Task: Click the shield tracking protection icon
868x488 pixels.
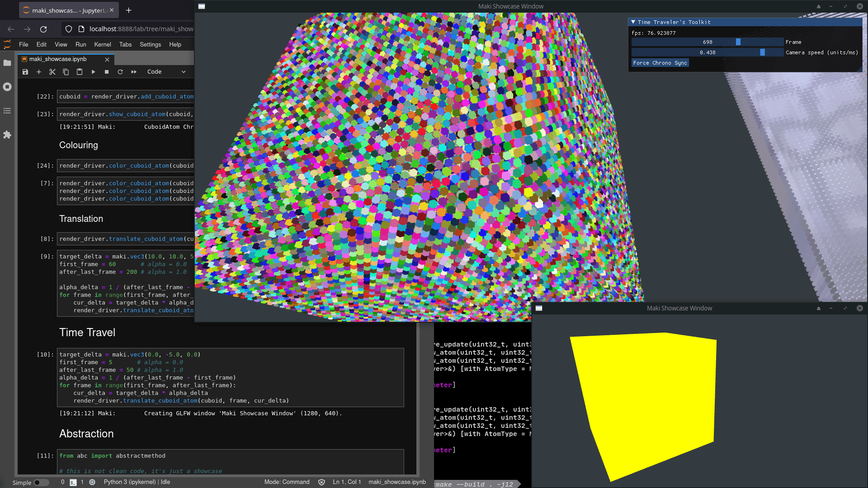Action: 69,29
